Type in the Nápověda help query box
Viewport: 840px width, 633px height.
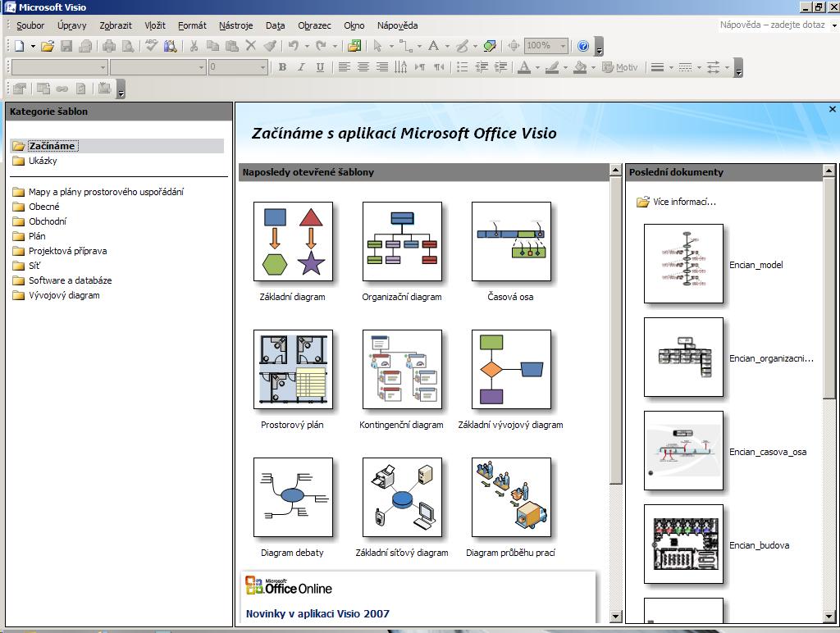tap(773, 25)
